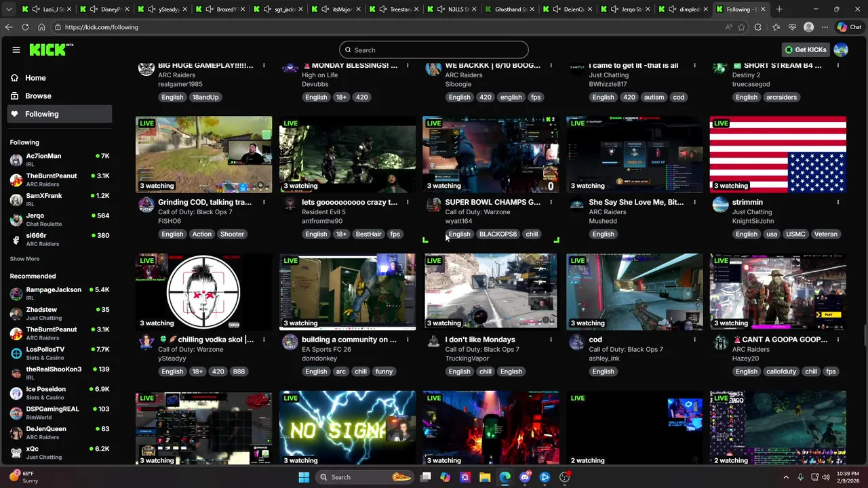Open a new browser tab
Viewport: 868px width, 488px height.
tap(779, 9)
